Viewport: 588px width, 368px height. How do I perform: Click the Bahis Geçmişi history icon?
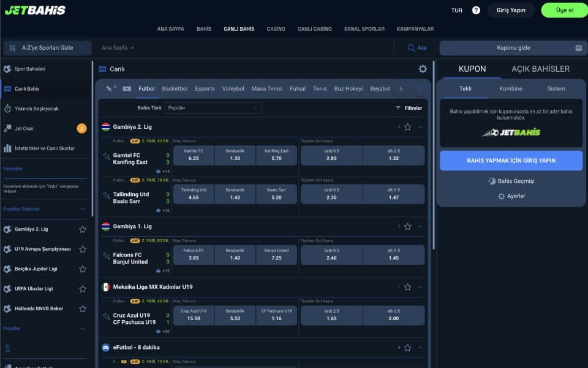point(492,181)
